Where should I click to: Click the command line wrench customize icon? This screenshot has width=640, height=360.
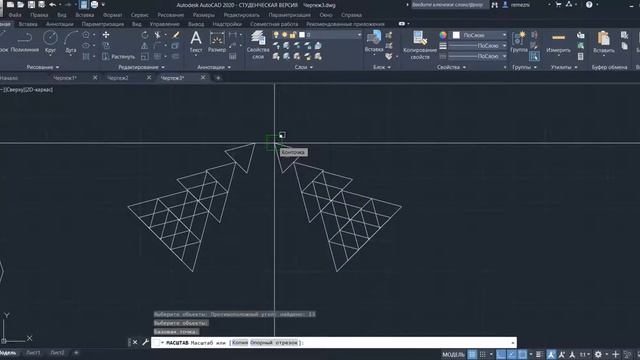(145, 342)
